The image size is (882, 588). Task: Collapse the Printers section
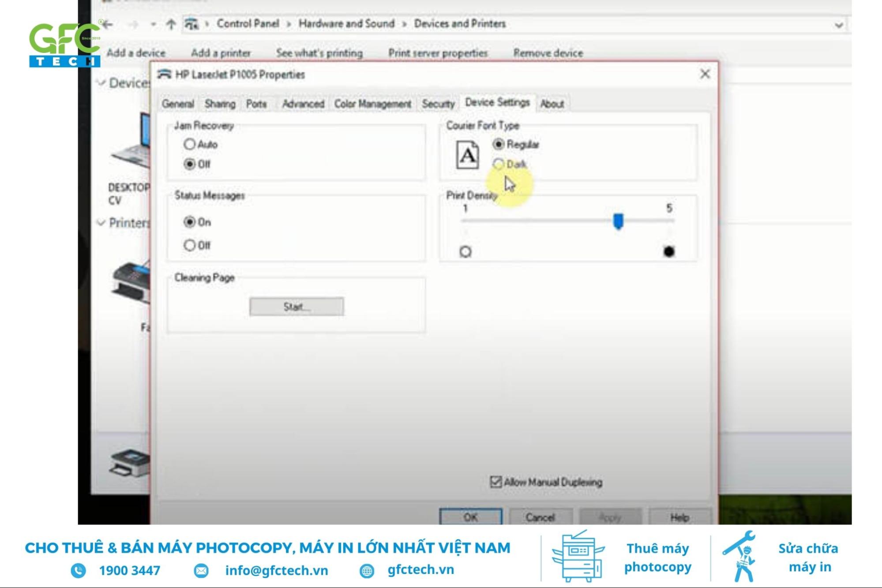coord(101,223)
